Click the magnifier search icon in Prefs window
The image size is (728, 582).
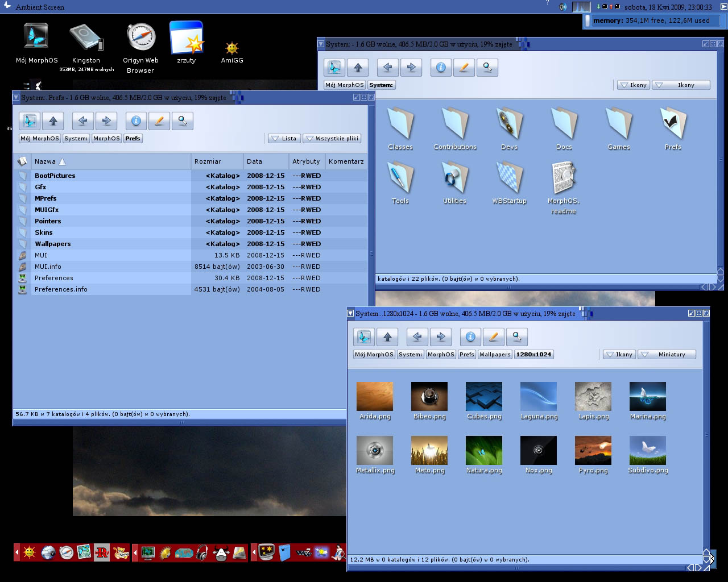click(183, 120)
